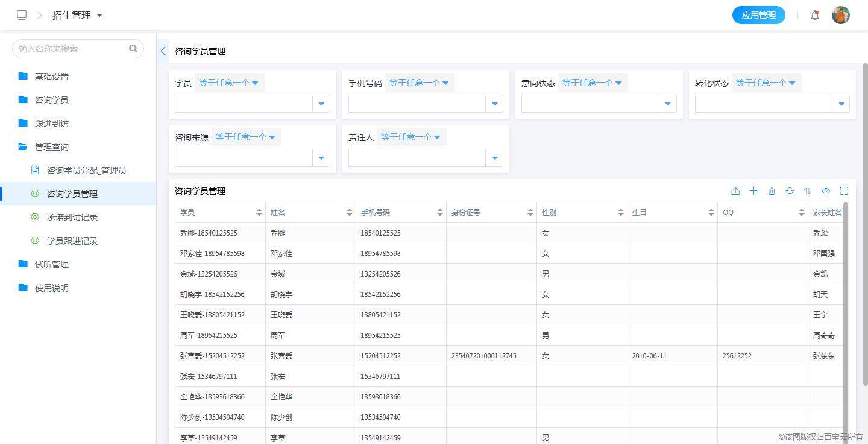Expand the 意向状态 等于任意一个 condition selector
The height and width of the screenshot is (444, 868).
[x=593, y=82]
